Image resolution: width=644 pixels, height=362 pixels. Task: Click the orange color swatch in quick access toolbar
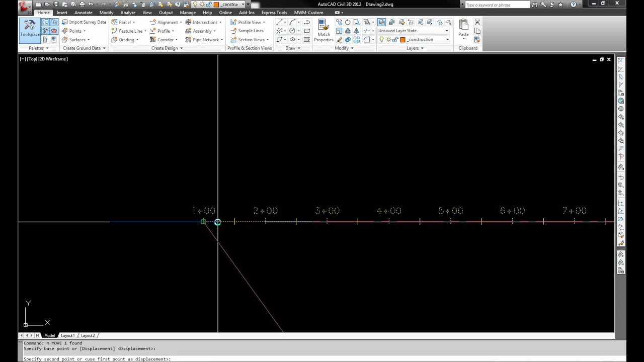coord(216,4)
